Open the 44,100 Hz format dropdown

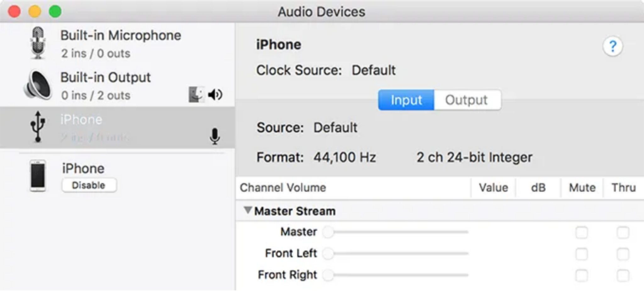[345, 157]
